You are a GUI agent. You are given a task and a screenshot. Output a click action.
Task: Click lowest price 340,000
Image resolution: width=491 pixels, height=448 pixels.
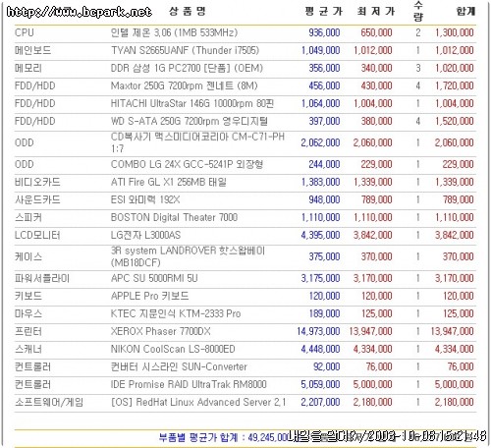click(x=376, y=68)
